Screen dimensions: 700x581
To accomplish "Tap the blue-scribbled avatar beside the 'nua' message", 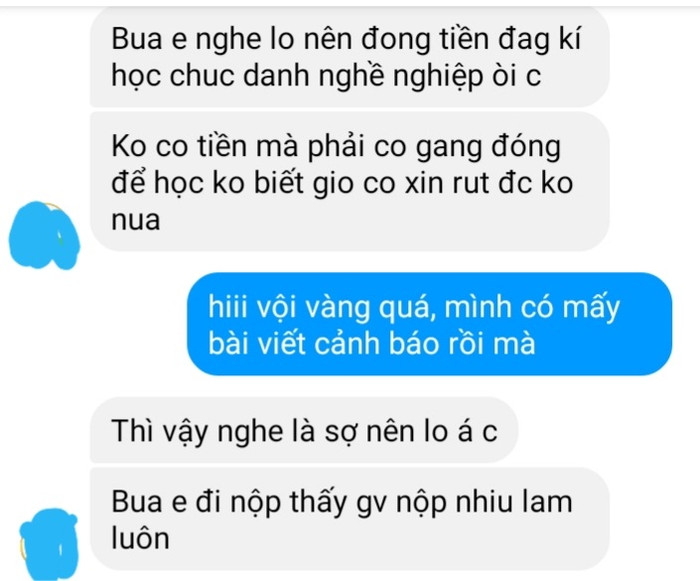I will pos(44,235).
